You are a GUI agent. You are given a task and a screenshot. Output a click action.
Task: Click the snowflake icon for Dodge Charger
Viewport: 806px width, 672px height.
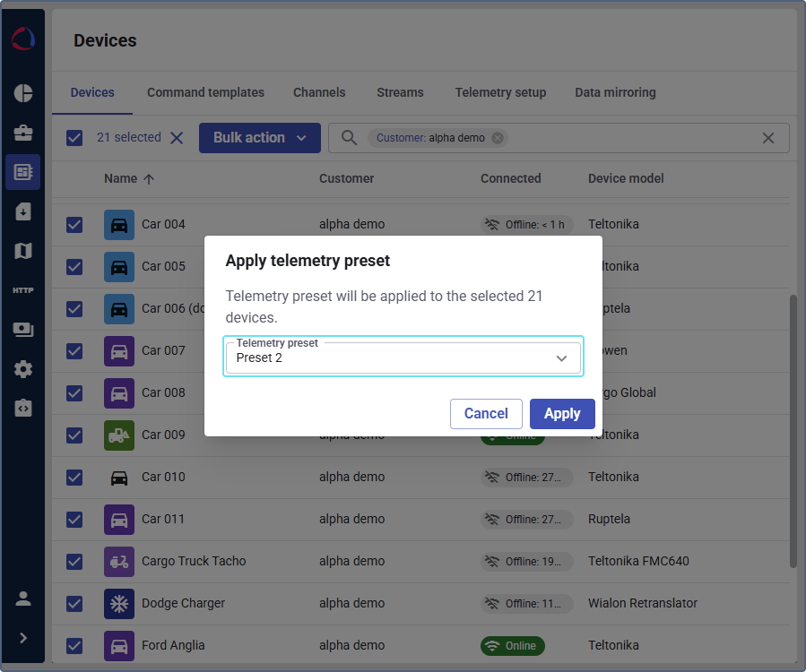(119, 603)
